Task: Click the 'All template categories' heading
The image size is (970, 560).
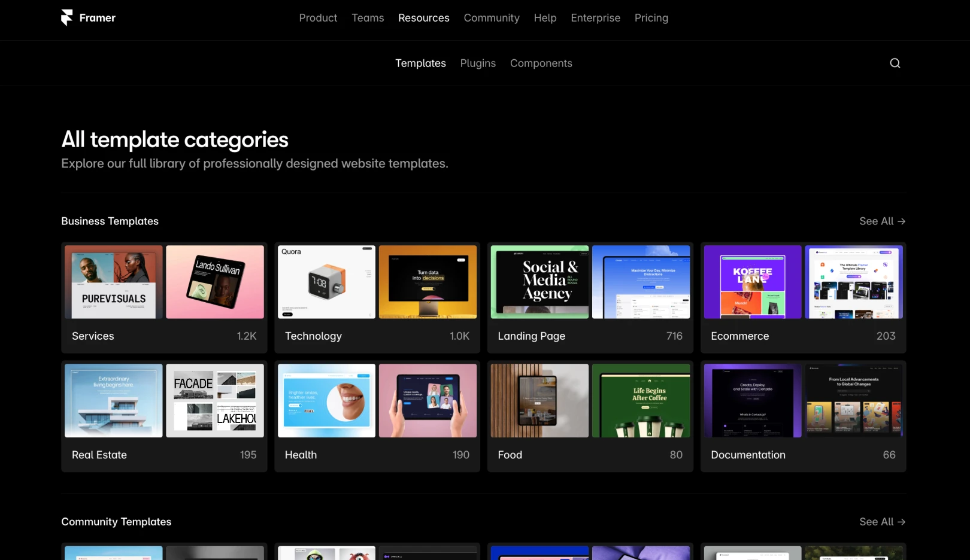Action: click(175, 140)
